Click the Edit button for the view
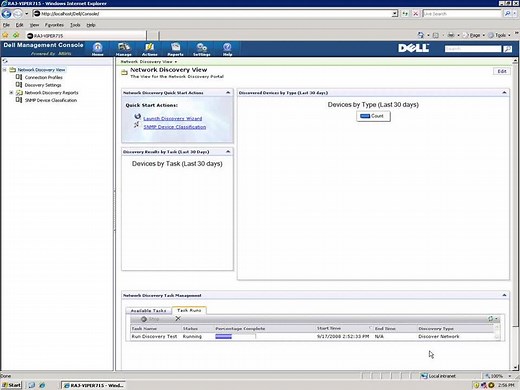 pos(502,71)
